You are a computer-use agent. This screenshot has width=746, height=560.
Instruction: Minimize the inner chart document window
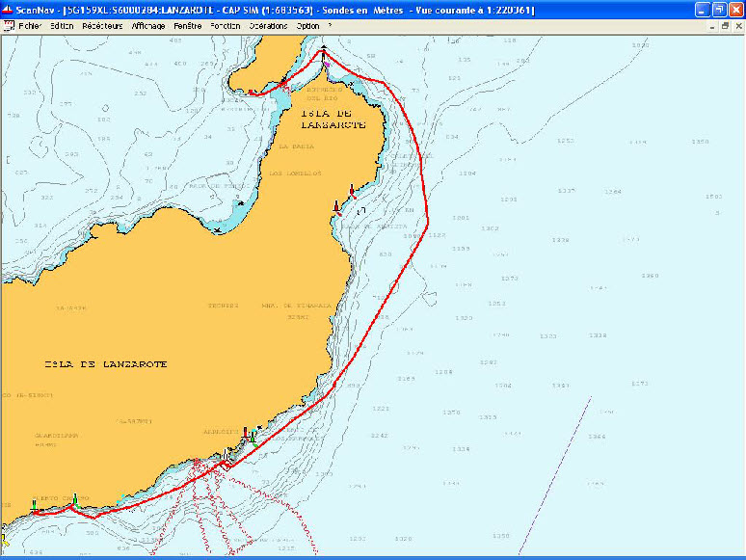pyautogui.click(x=712, y=26)
